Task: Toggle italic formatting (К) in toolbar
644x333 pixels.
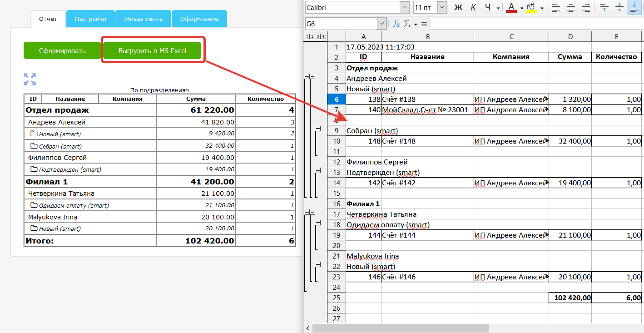Action: click(x=473, y=7)
